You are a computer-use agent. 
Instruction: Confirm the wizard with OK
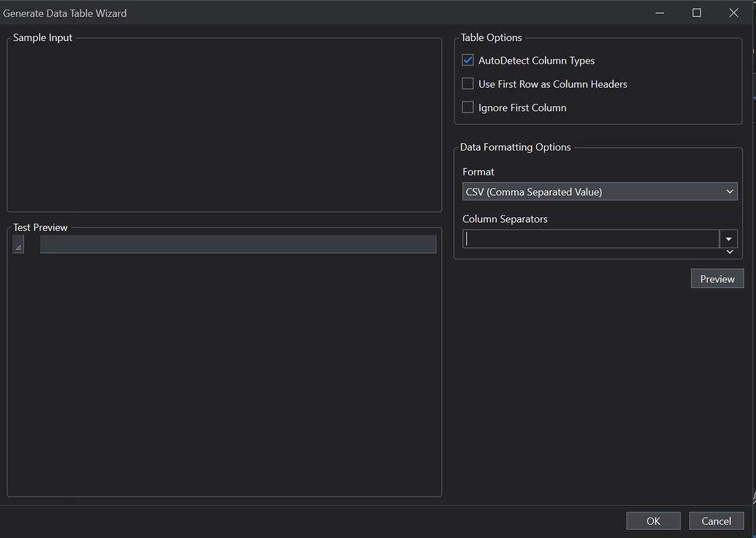(653, 520)
